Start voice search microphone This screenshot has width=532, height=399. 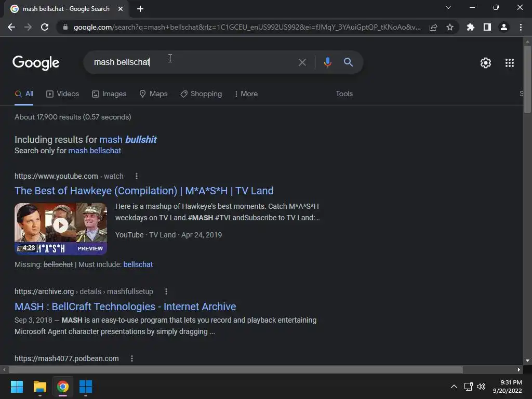pyautogui.click(x=328, y=62)
